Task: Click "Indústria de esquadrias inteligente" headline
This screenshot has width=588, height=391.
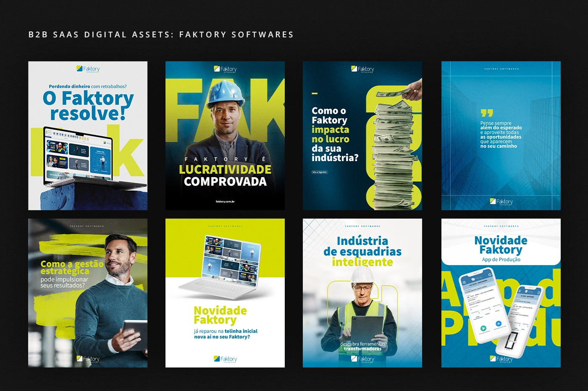Action: pyautogui.click(x=362, y=251)
